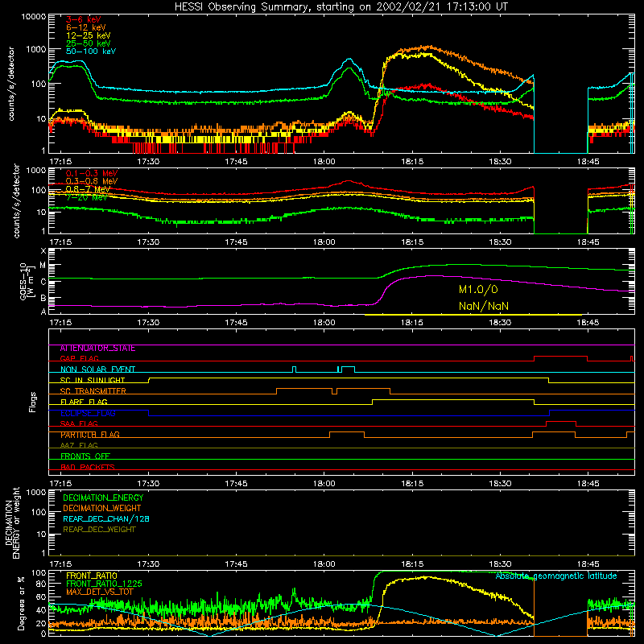Click the orange 6-12 keV flare peak curve
Screen dimensions: 644x644
[x=428, y=47]
